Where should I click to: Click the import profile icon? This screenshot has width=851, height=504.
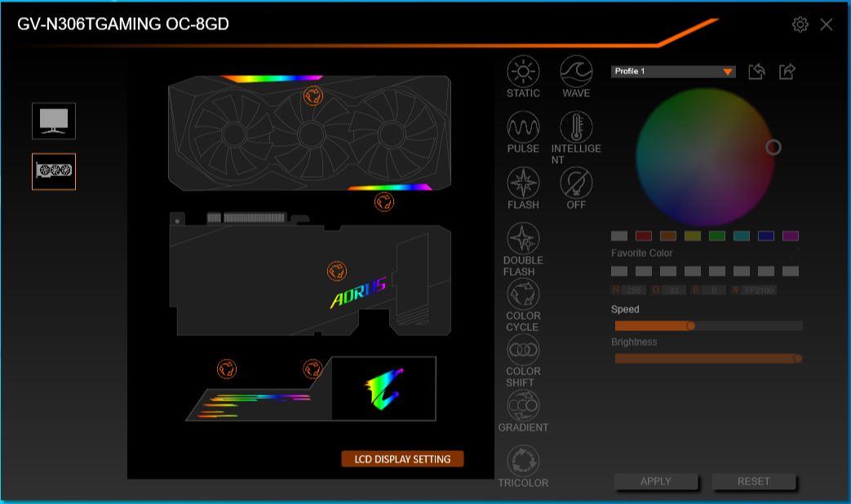756,71
